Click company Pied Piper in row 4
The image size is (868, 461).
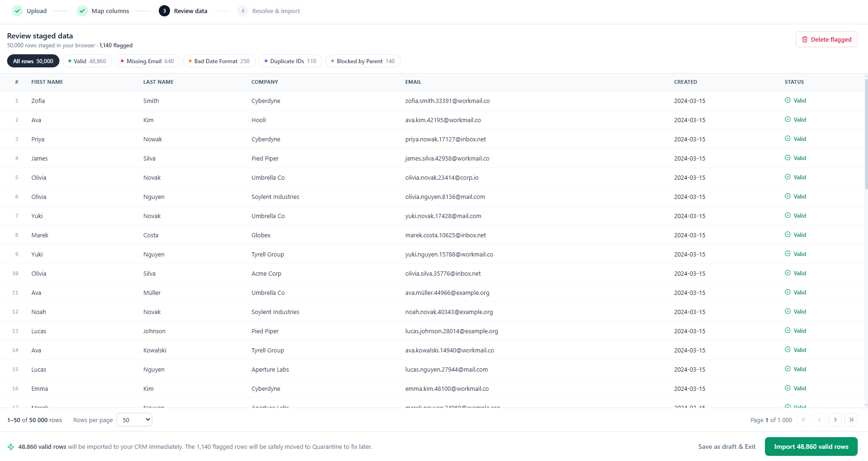click(265, 158)
